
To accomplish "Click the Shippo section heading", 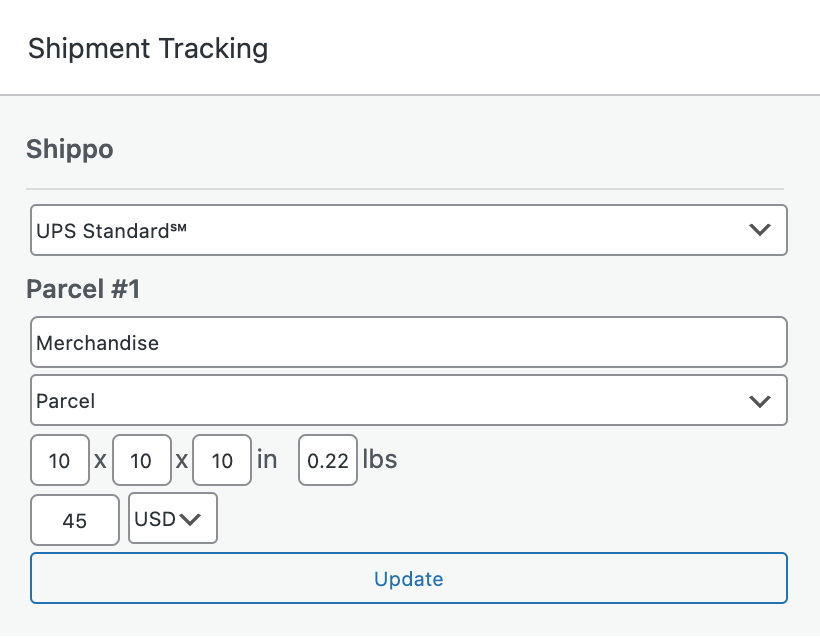I will (x=69, y=150).
